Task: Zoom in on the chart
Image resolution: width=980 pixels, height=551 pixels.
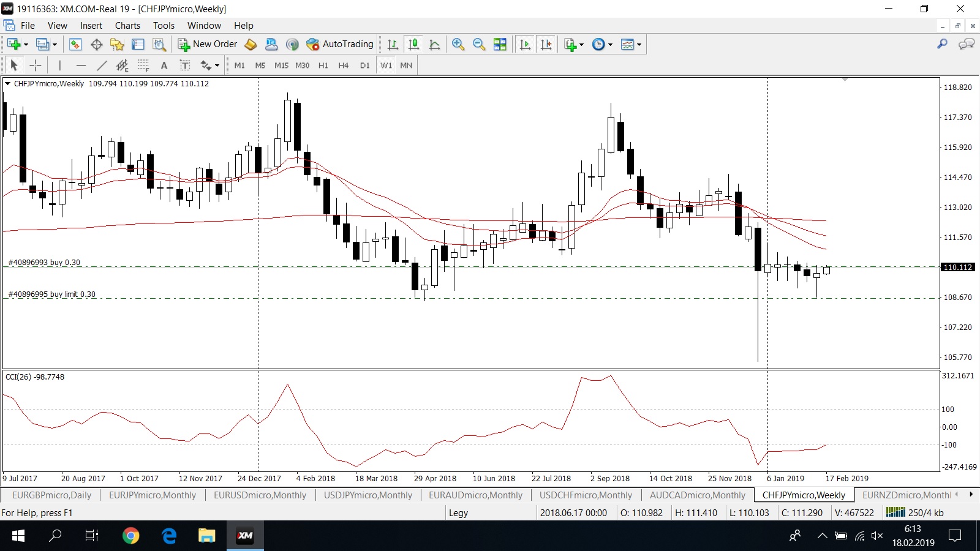Action: click(458, 44)
